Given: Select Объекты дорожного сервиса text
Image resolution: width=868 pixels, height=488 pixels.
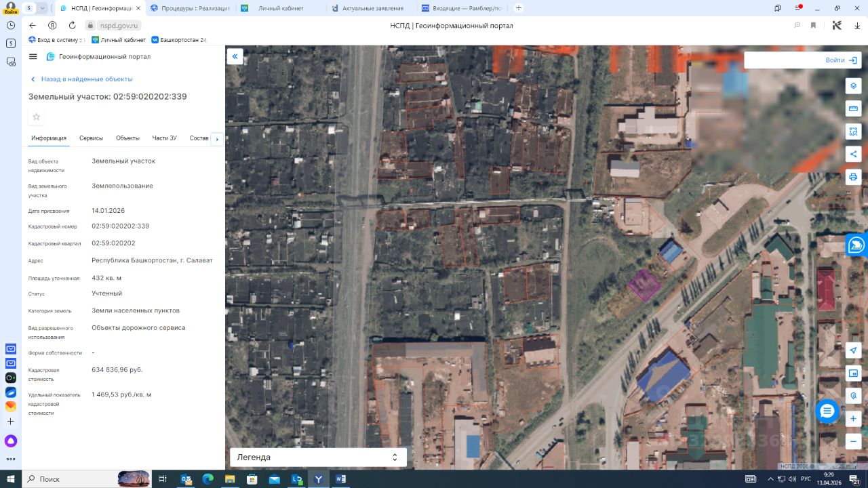Looking at the screenshot, I should click(138, 328).
